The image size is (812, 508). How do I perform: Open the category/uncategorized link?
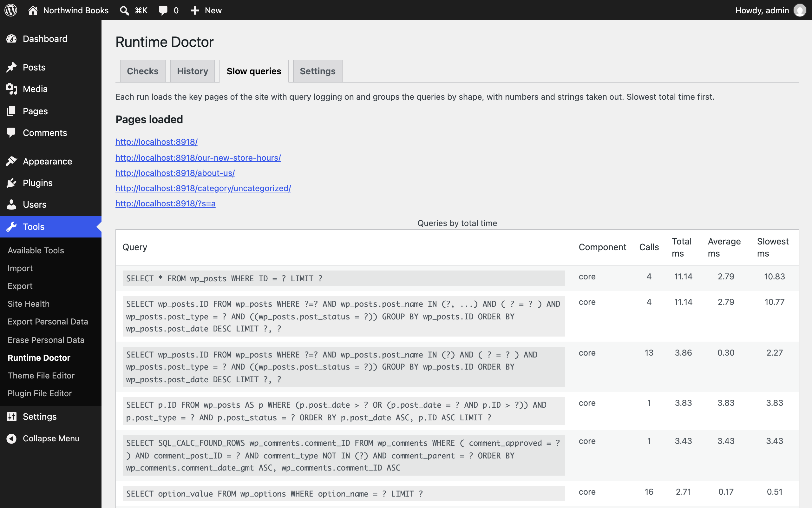click(x=203, y=188)
